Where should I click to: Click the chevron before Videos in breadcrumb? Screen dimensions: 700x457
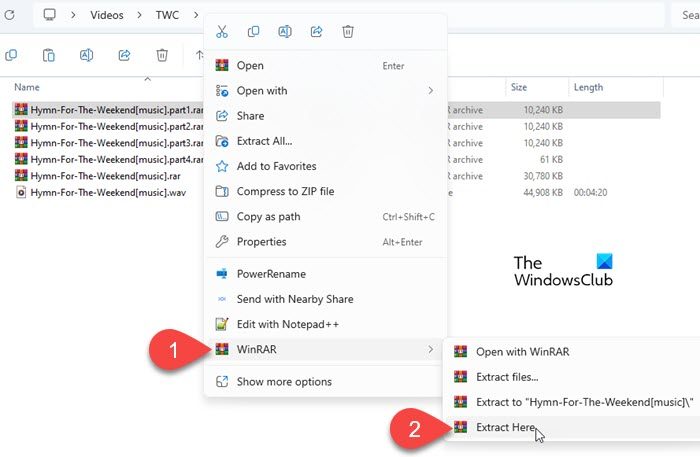pos(73,15)
